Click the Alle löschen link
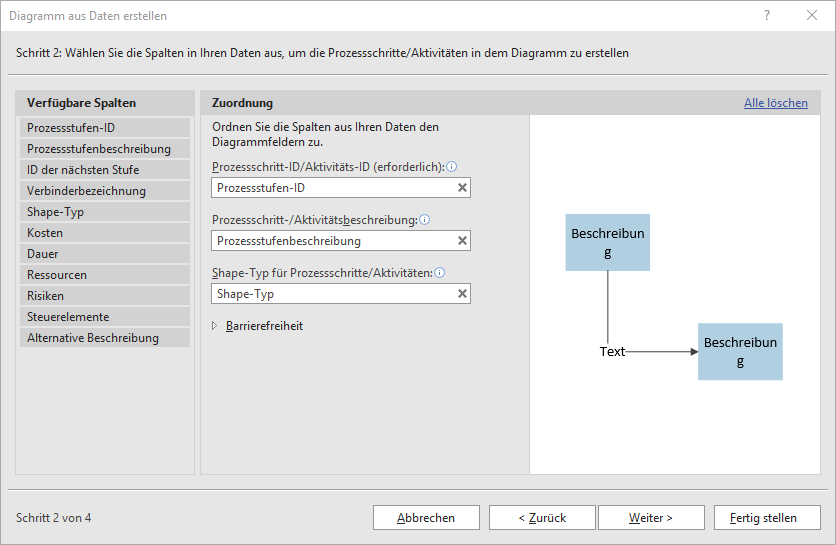 tap(775, 103)
